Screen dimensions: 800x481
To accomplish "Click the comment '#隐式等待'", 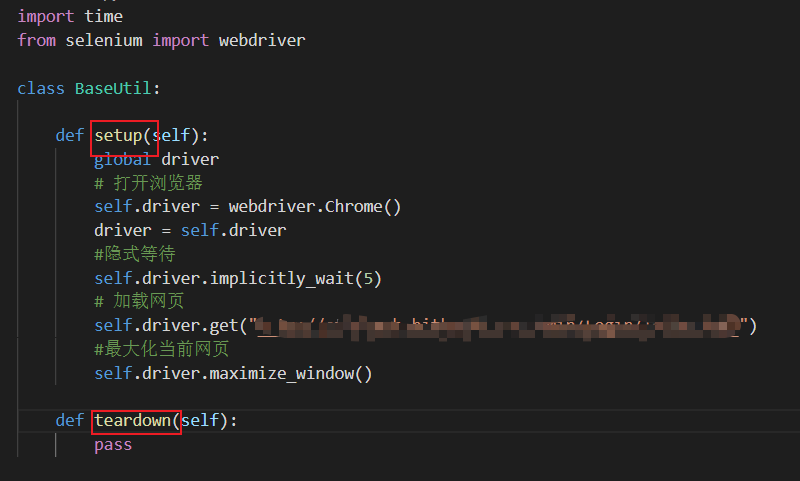I will (x=135, y=254).
